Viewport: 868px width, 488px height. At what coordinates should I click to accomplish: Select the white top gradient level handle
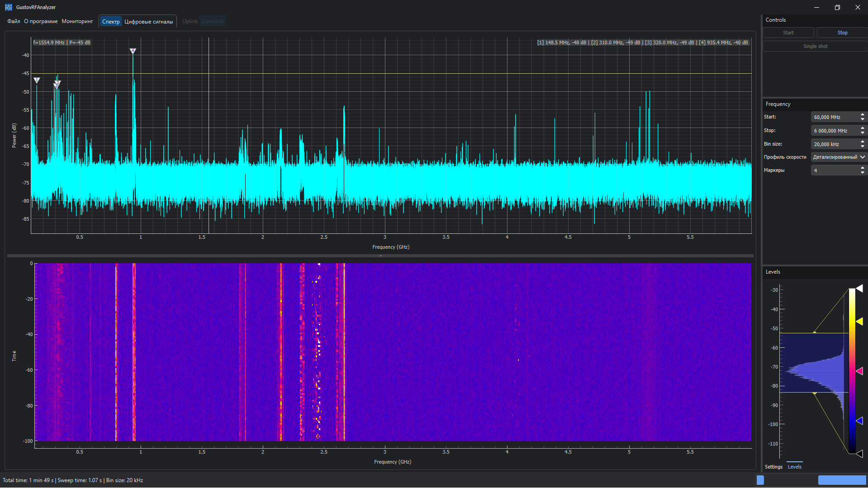(x=859, y=288)
